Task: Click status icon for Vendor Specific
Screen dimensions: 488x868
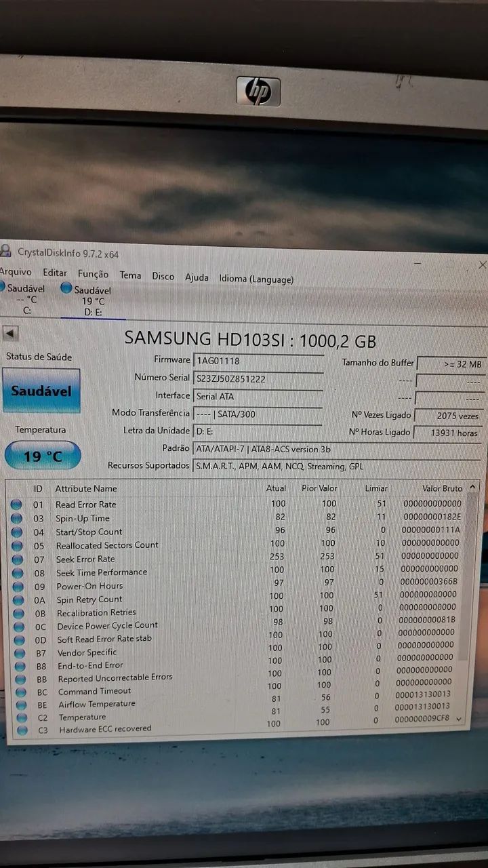Action: (20, 654)
